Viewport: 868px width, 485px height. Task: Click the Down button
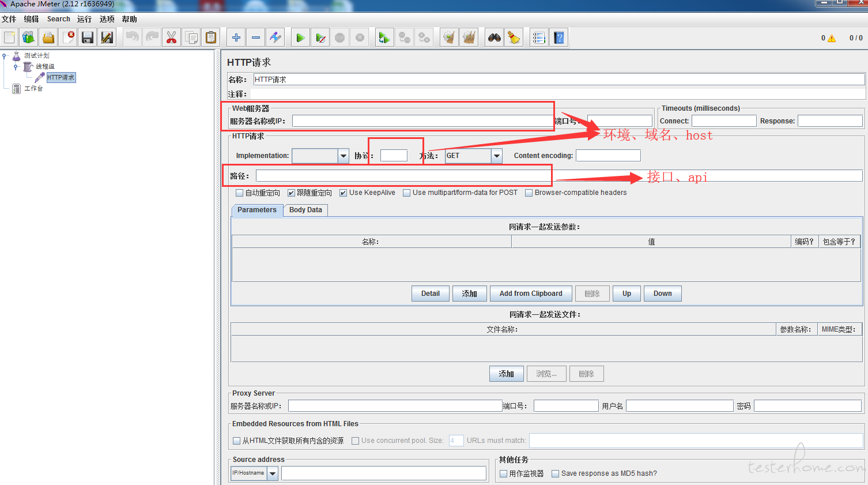click(x=663, y=294)
